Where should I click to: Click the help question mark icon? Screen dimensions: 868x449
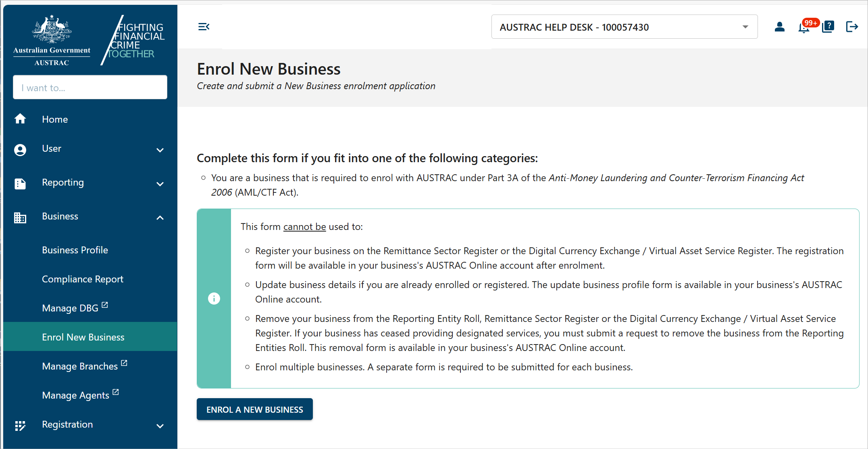[x=828, y=27]
